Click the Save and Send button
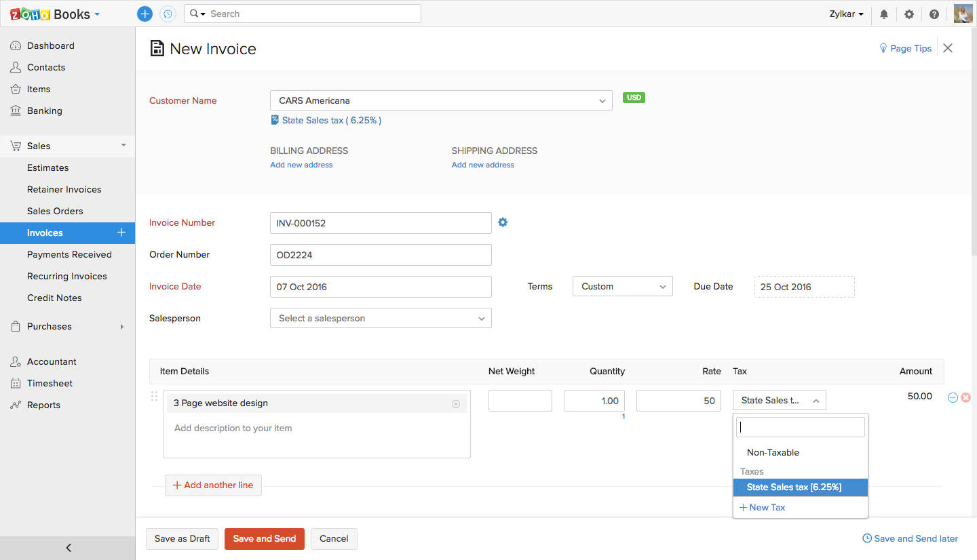Screen dimensions: 977x560 (x=264, y=538)
